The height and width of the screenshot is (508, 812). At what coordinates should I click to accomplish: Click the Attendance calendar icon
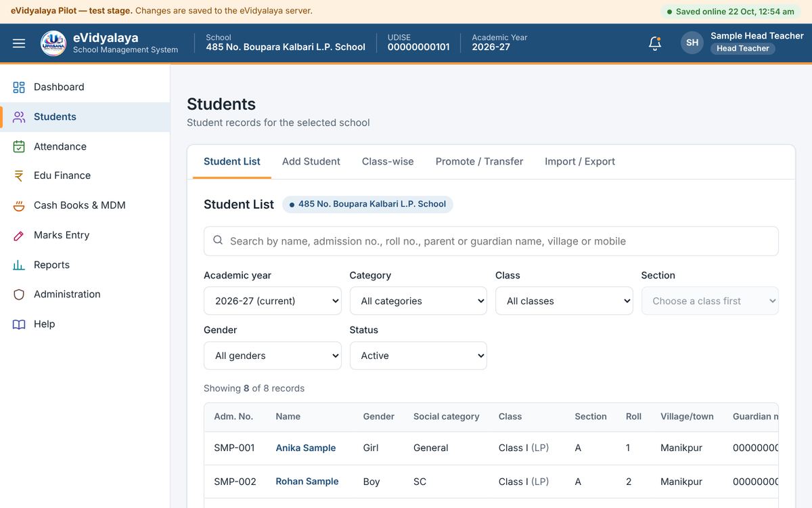click(x=19, y=147)
